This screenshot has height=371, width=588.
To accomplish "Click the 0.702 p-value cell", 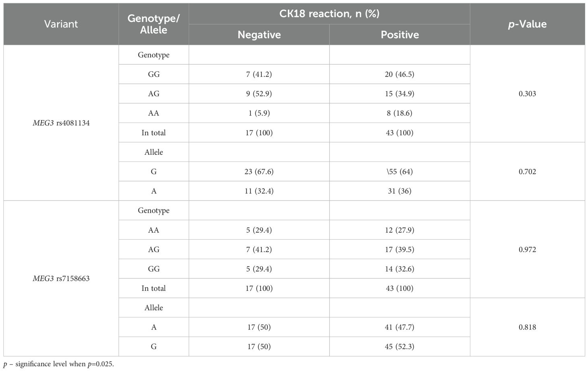I will (x=527, y=172).
